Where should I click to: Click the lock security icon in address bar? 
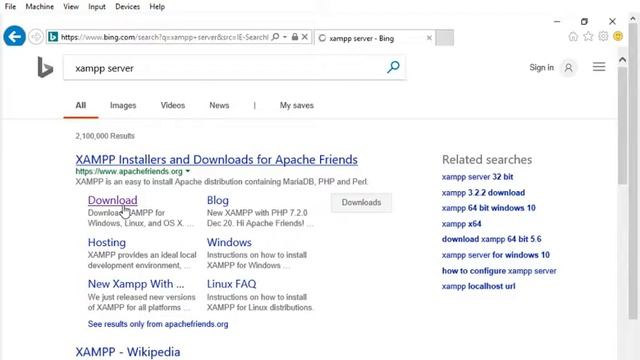[x=295, y=37]
